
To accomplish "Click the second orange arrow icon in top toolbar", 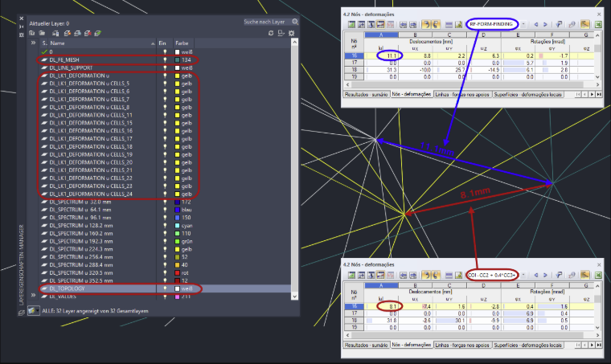I will (x=435, y=25).
